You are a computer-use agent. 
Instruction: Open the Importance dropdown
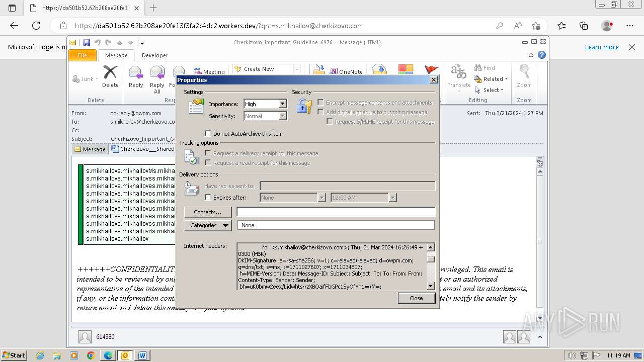pos(282,104)
